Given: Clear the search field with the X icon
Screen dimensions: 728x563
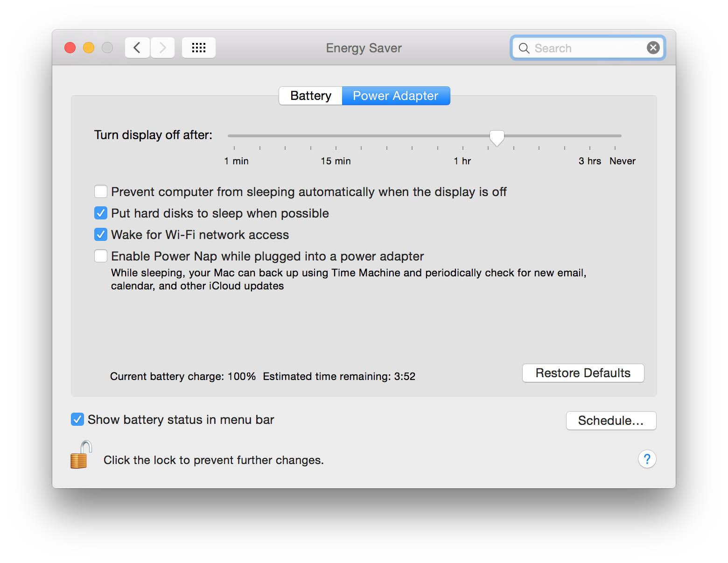Looking at the screenshot, I should coord(653,48).
